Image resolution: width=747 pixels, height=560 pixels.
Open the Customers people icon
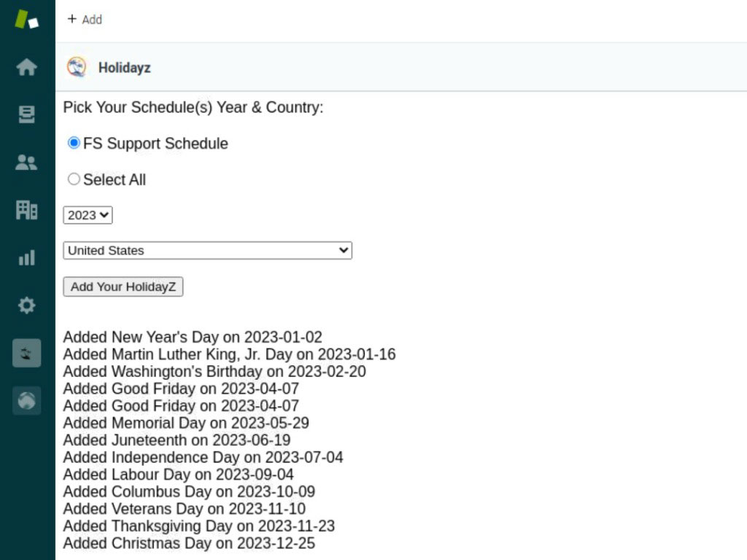pyautogui.click(x=26, y=163)
